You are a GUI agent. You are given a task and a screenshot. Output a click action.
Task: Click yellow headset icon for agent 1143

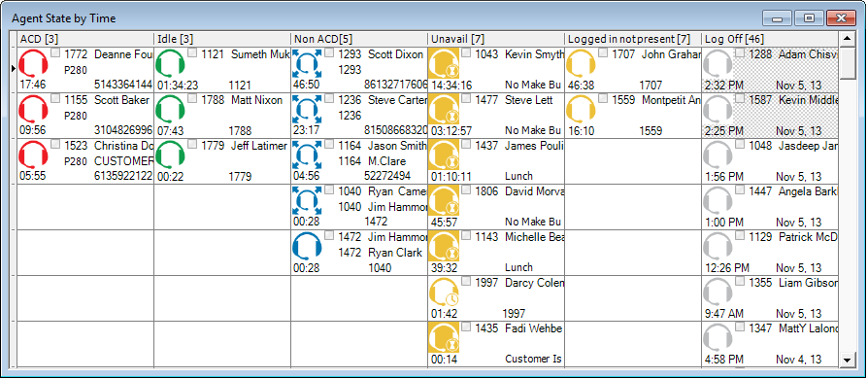444,246
